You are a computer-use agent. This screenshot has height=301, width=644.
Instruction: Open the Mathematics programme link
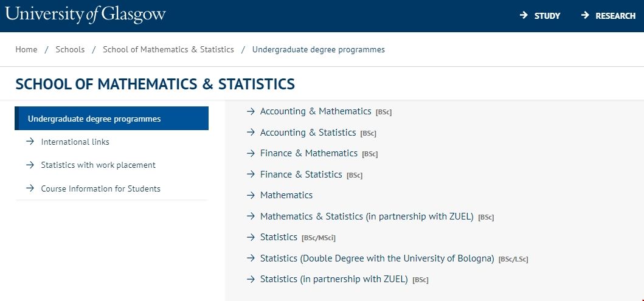286,195
